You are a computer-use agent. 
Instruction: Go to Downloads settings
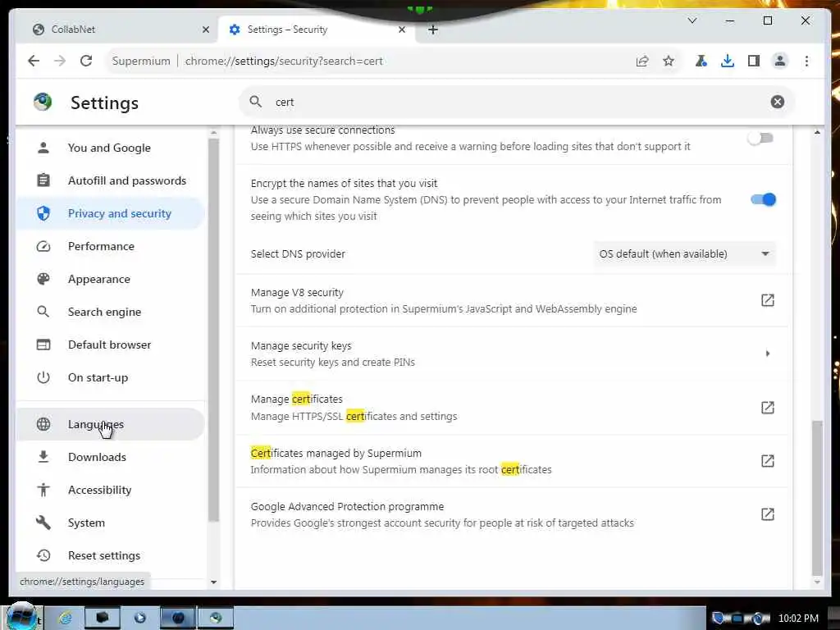[x=111, y=457]
